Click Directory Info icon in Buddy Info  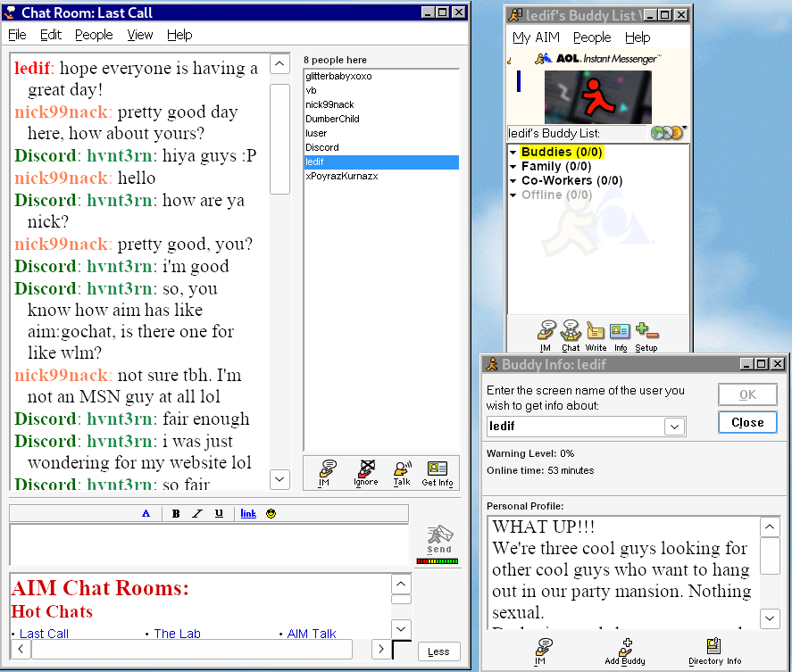coord(714,651)
